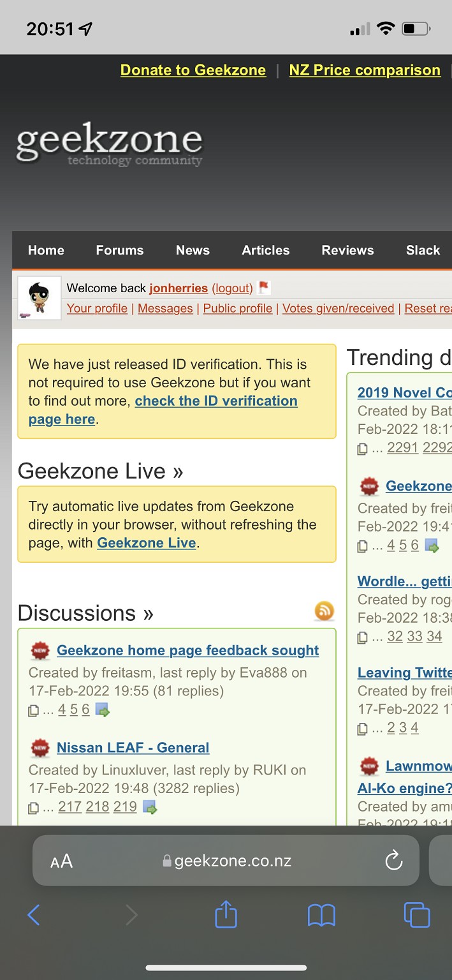This screenshot has width=452, height=980.
Task: Open the Forums menu item
Action: [x=120, y=250]
